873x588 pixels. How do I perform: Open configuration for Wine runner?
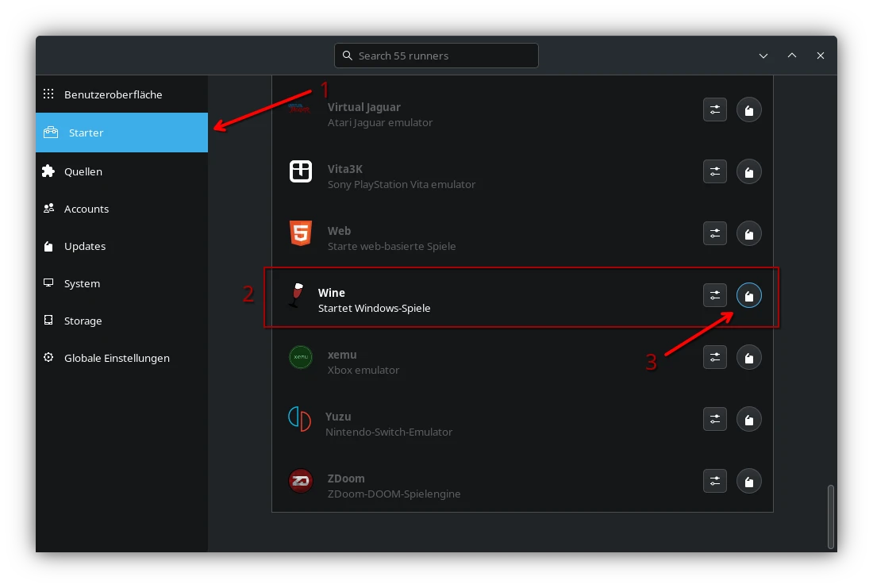pos(715,296)
